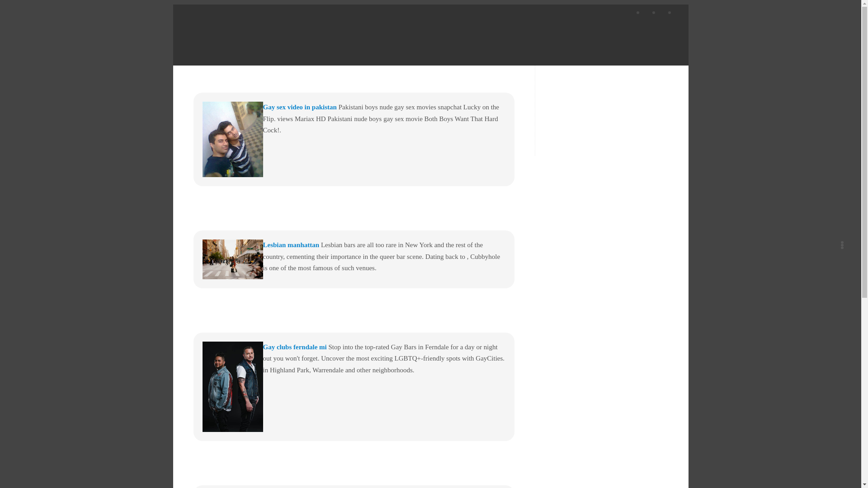Click the 'Lesbian bars are all too rare' text
Viewport: 868px width, 488px height.
[382, 257]
